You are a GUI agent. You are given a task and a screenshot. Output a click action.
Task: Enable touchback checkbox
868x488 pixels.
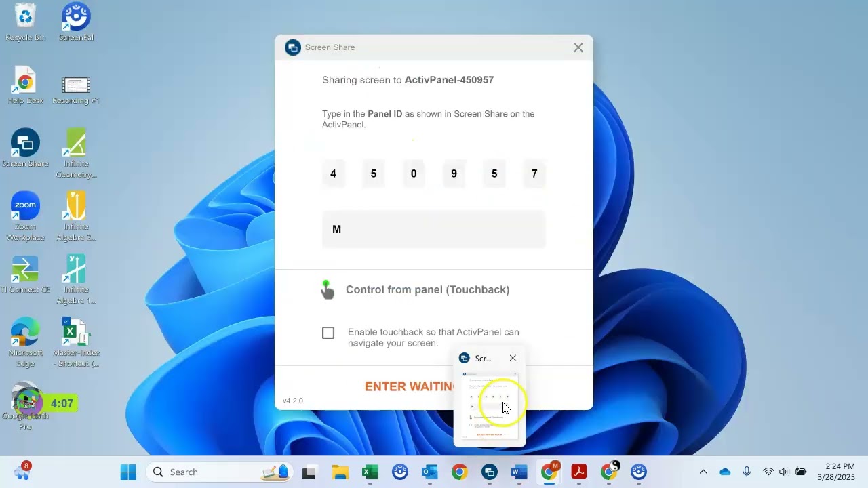click(x=328, y=333)
